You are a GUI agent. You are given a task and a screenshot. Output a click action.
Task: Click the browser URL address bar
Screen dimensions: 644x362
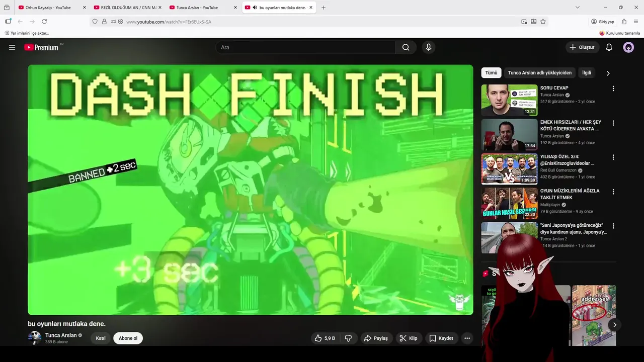click(322, 22)
